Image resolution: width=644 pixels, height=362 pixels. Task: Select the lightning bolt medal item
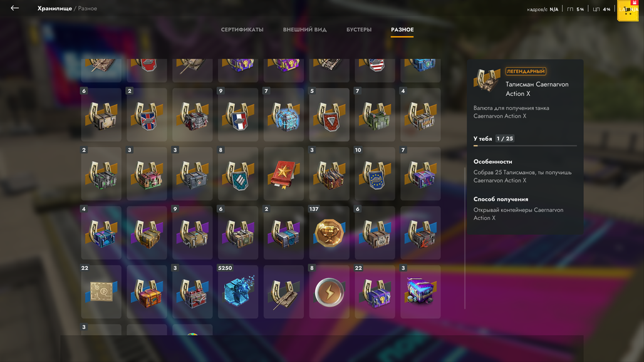tap(329, 292)
